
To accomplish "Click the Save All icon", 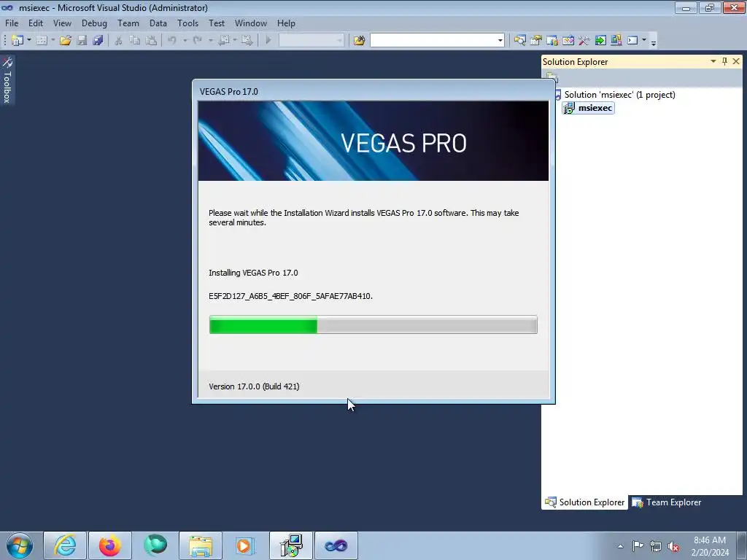I will pos(98,41).
